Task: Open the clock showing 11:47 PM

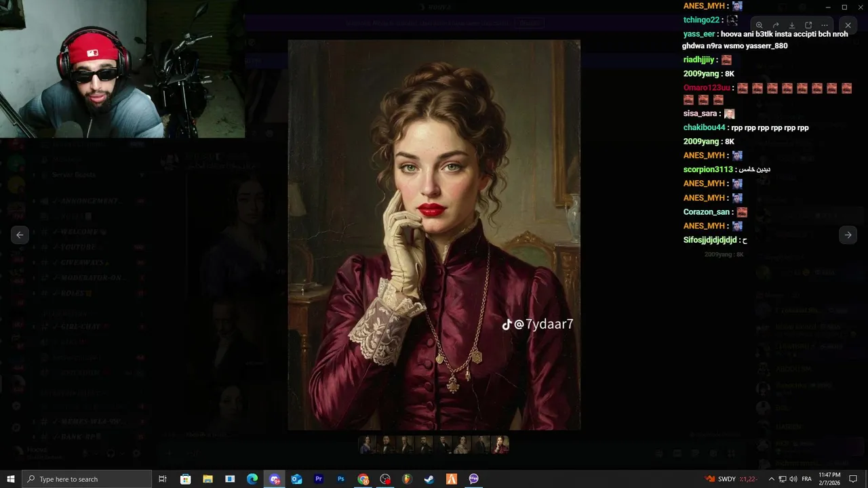Action: 829,479
